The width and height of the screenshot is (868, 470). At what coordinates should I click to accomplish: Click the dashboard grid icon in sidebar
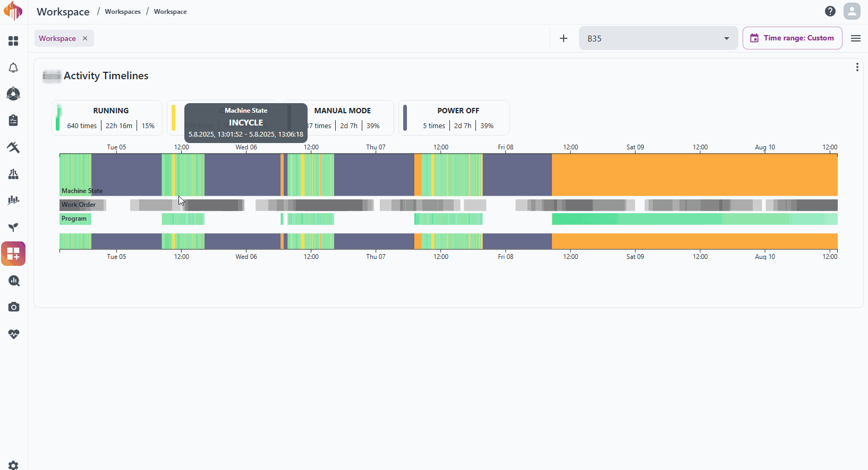(13, 41)
